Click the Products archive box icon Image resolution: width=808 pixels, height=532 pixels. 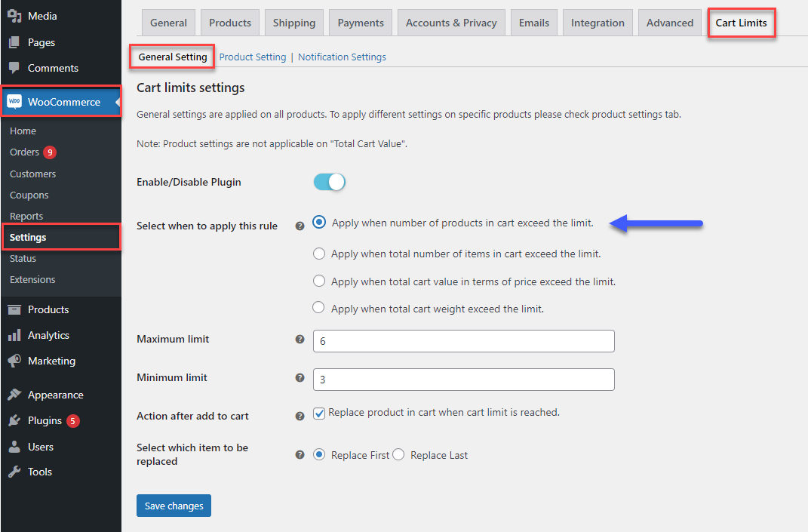(14, 309)
